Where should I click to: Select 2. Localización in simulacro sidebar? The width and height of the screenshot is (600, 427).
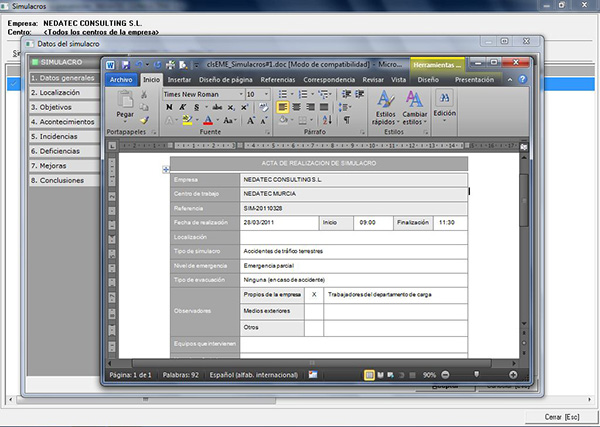click(64, 93)
